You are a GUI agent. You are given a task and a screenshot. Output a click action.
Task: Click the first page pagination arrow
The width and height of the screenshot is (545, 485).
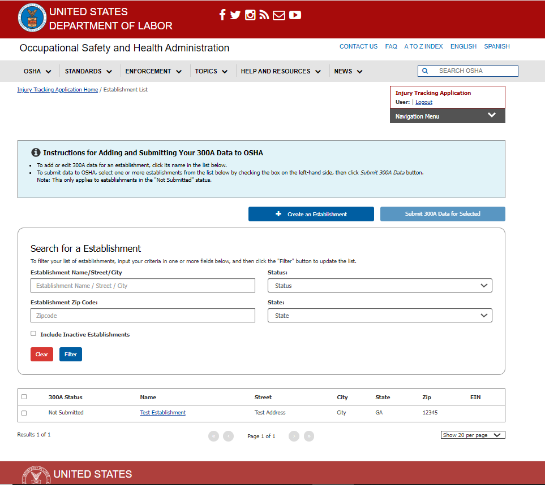(213, 436)
